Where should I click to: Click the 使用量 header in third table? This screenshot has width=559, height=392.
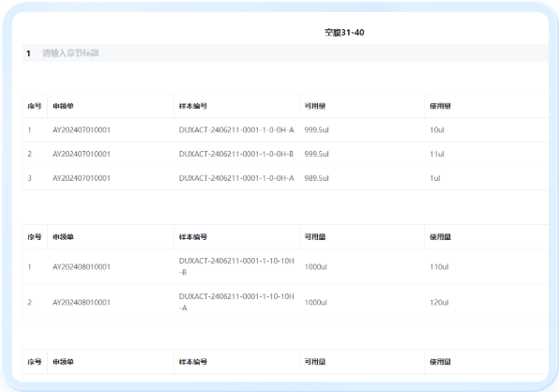[440, 362]
